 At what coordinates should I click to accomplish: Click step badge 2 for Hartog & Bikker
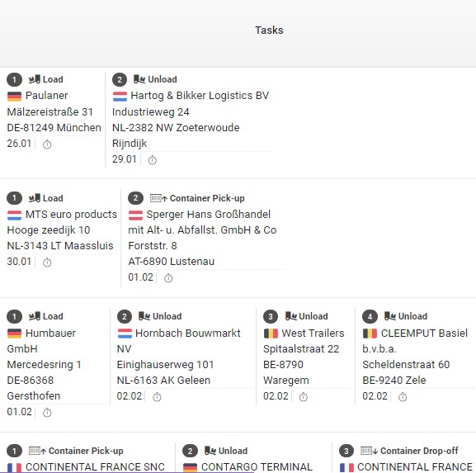[x=120, y=79]
